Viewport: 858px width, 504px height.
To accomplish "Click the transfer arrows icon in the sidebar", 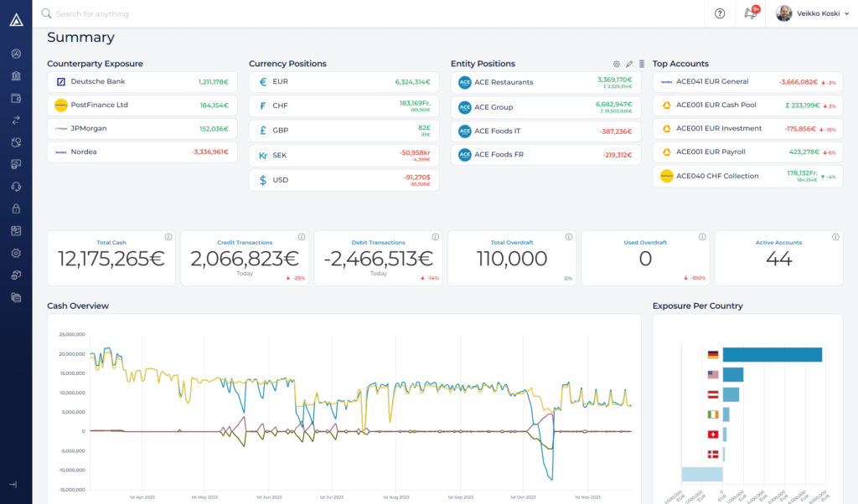I will tap(16, 120).
